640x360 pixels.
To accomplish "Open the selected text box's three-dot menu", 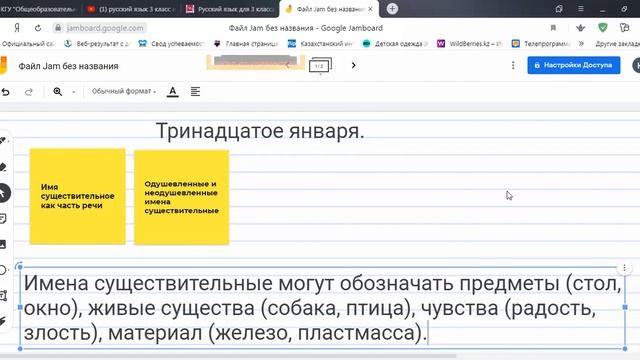I will (x=624, y=268).
